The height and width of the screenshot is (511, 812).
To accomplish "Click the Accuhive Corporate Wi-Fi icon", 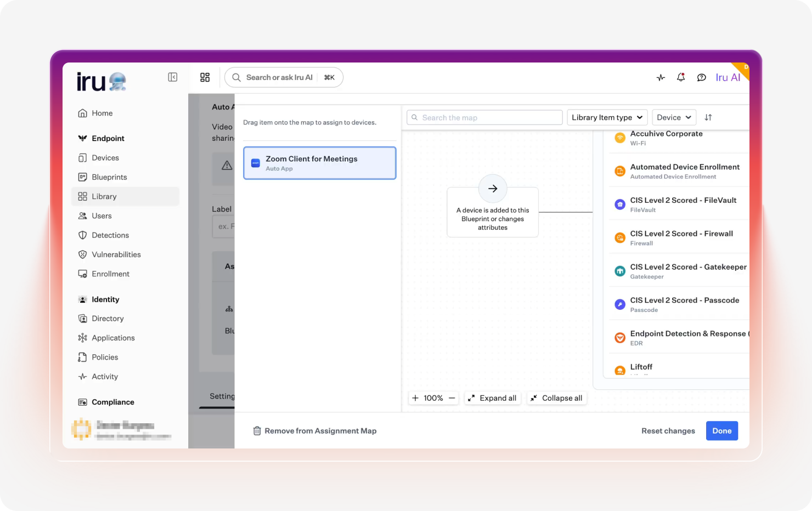I will coord(620,138).
